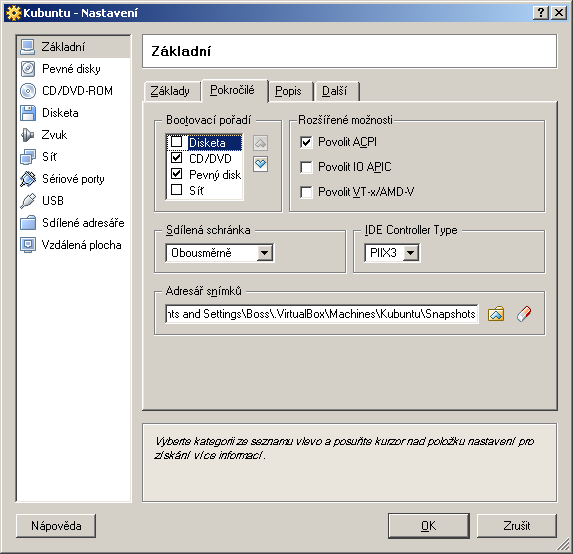Viewport: 573px width, 554px height.
Task: Select Pevné disky text in category list
Action: [71, 69]
